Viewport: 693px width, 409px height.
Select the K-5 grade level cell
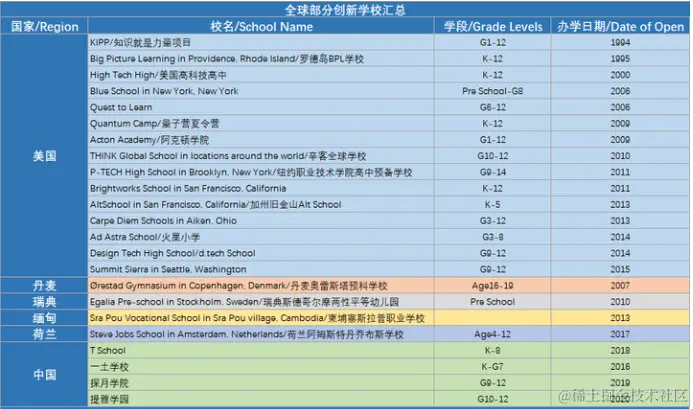(x=493, y=204)
